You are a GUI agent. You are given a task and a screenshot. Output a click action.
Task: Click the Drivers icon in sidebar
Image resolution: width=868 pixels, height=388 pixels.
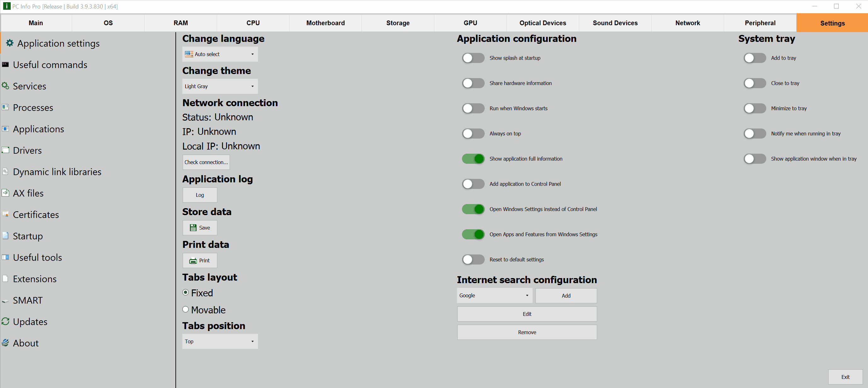(x=5, y=150)
